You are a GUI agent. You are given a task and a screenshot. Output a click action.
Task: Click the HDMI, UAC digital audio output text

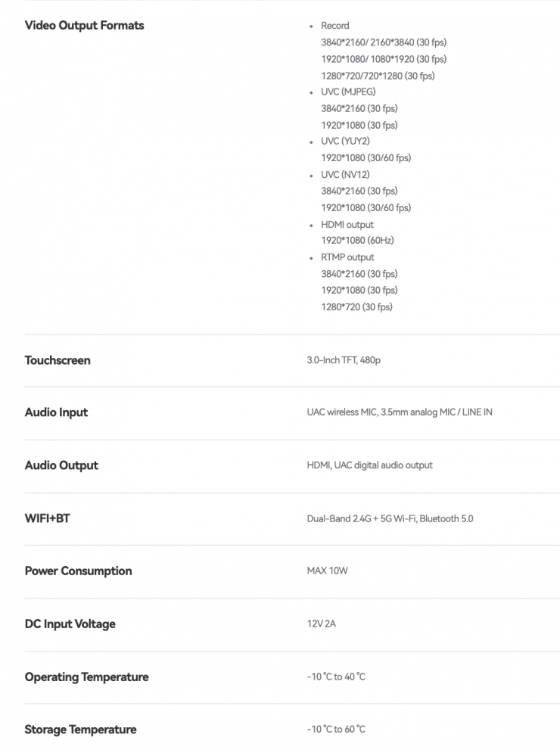pos(369,465)
